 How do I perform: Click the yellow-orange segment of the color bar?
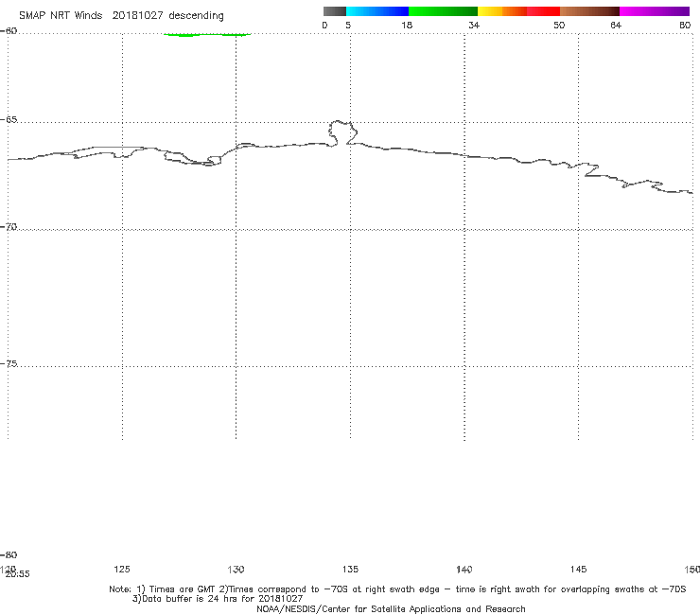point(501,11)
